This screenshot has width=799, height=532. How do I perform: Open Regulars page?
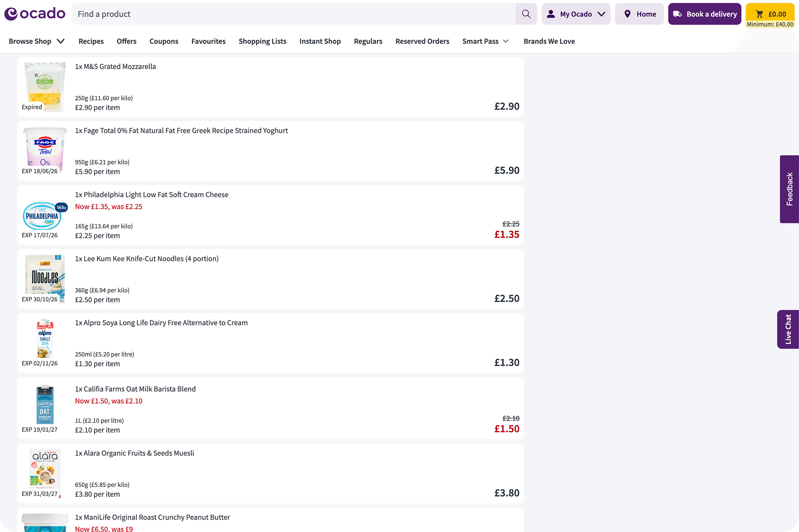click(368, 41)
